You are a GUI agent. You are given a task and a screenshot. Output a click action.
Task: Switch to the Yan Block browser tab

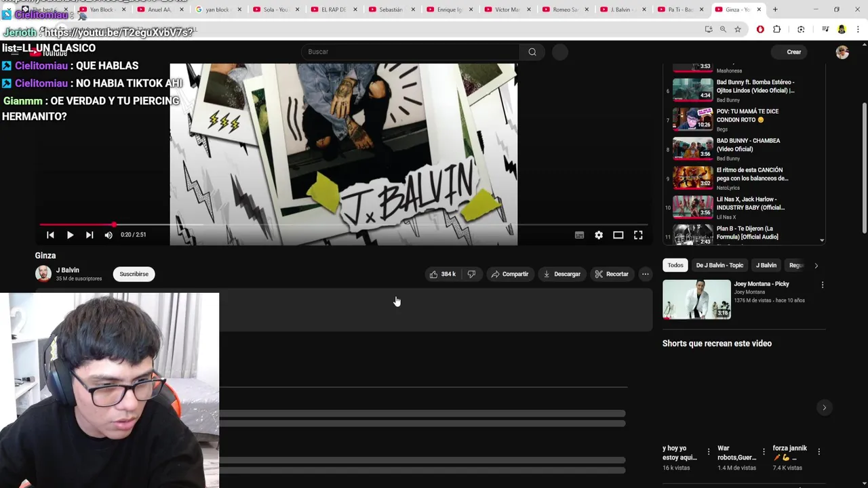[102, 9]
